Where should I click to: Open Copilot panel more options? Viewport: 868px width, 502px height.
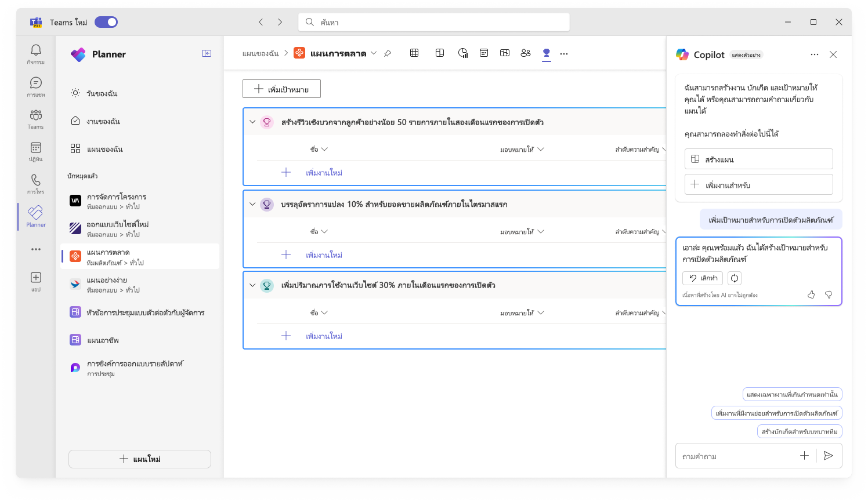pyautogui.click(x=815, y=54)
